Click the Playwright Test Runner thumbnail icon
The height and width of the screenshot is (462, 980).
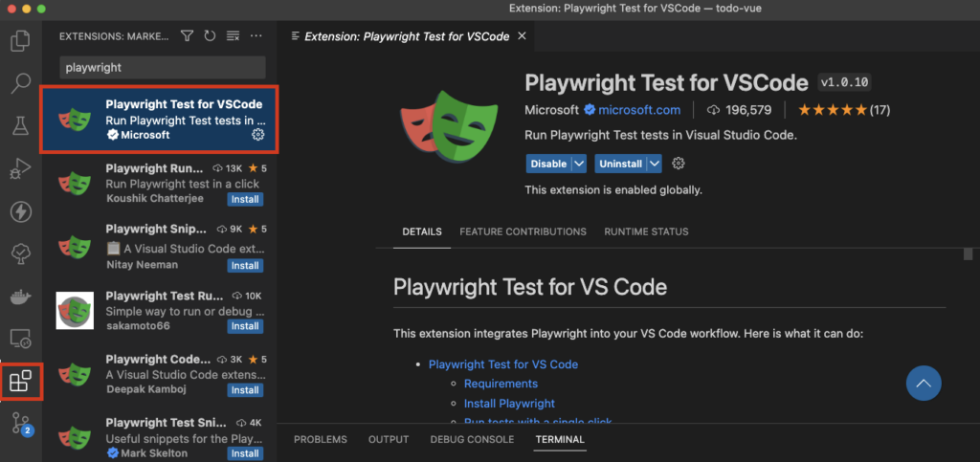(x=75, y=310)
